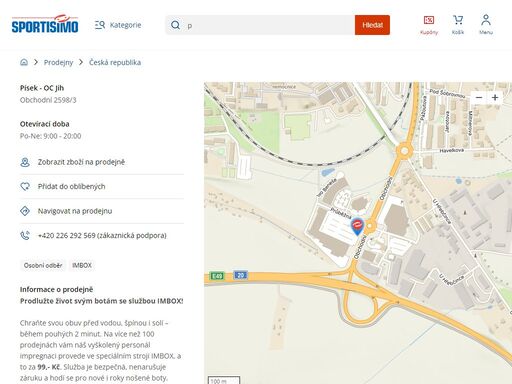
Task: Open the user Menu icon
Action: [x=486, y=25]
